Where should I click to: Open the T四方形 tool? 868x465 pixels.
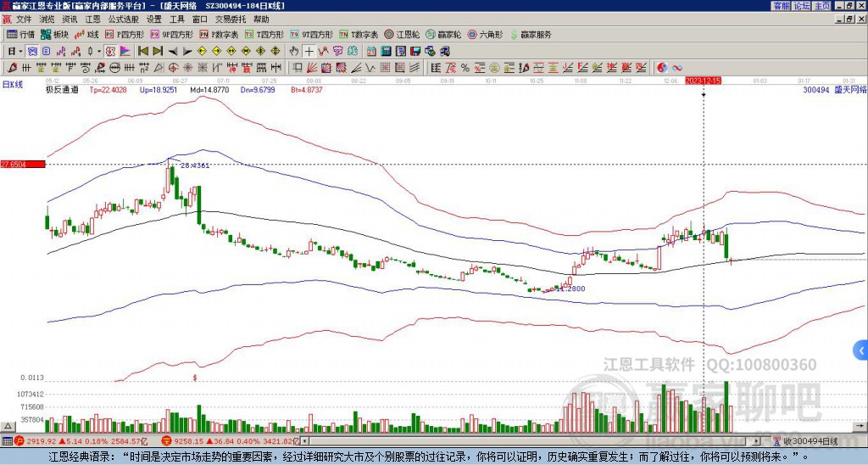tap(264, 34)
